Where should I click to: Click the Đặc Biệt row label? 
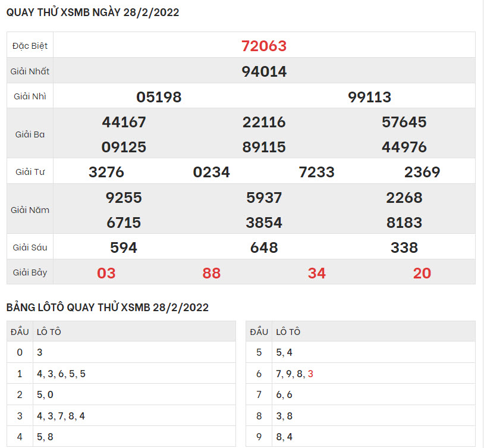(30, 46)
